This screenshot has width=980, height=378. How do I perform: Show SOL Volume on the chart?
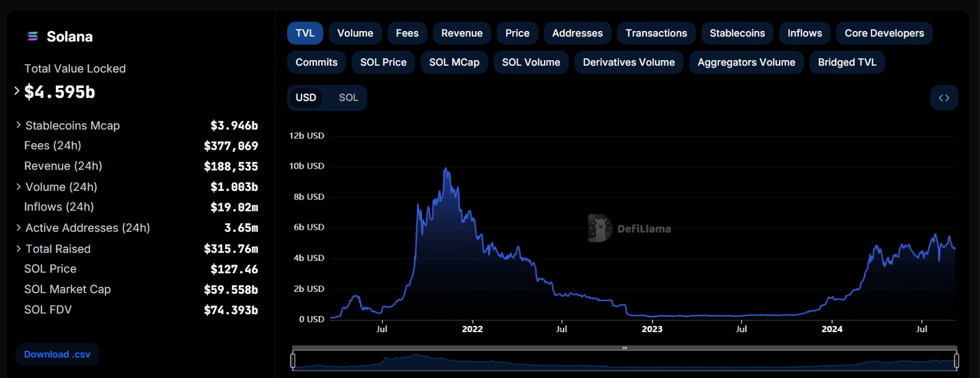[x=531, y=63]
